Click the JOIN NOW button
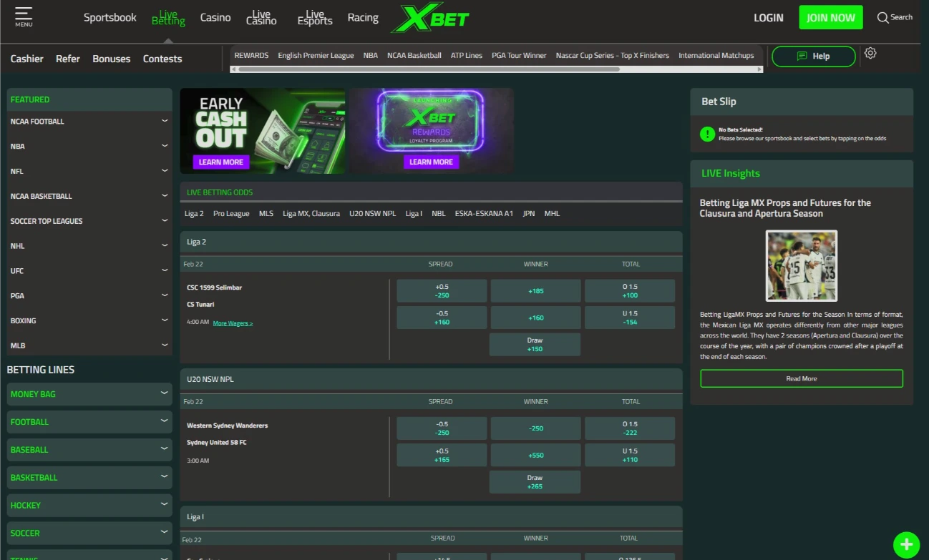The height and width of the screenshot is (560, 929). coord(830,17)
